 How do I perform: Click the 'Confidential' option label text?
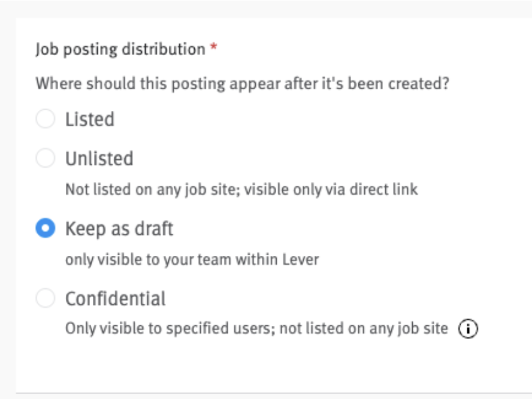116,299
